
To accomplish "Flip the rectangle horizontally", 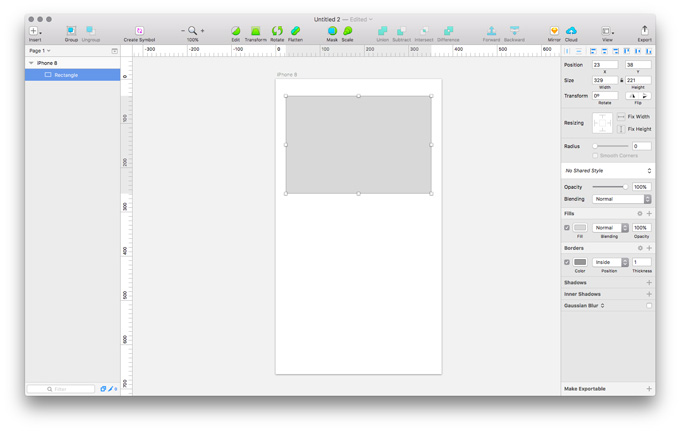I will 632,96.
